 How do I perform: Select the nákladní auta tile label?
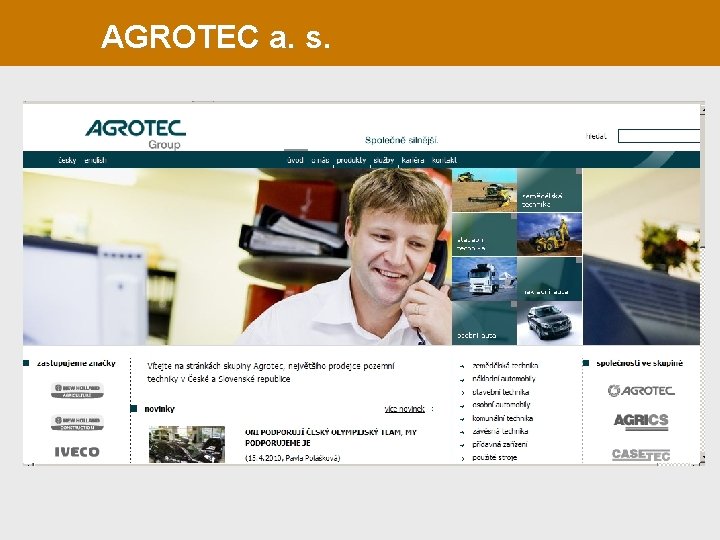coord(546,292)
